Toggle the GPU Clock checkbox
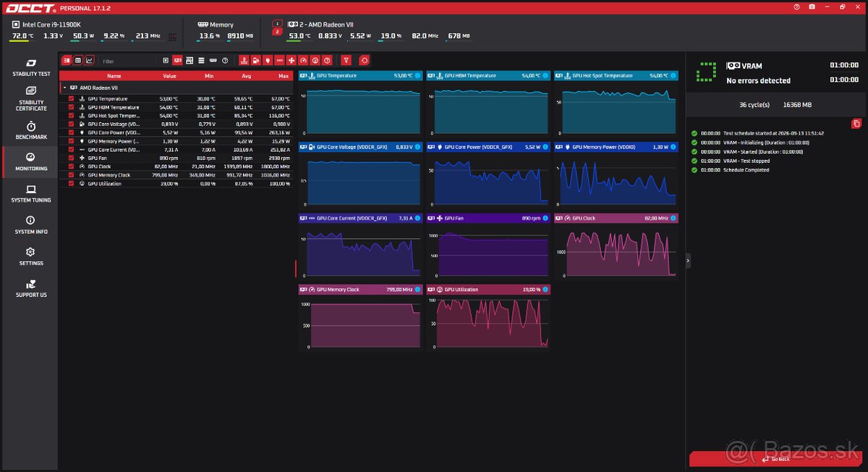The width and height of the screenshot is (868, 472). (71, 167)
